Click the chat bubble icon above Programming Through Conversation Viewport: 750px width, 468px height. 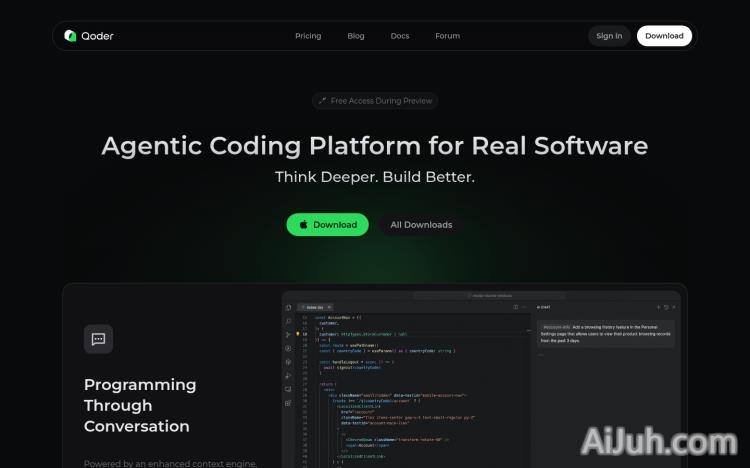[98, 339]
